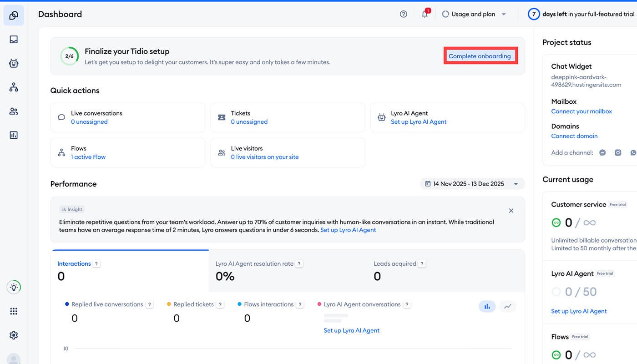Viewport: 637px width, 364px height.
Task: Switch to bar chart view
Action: (x=487, y=307)
